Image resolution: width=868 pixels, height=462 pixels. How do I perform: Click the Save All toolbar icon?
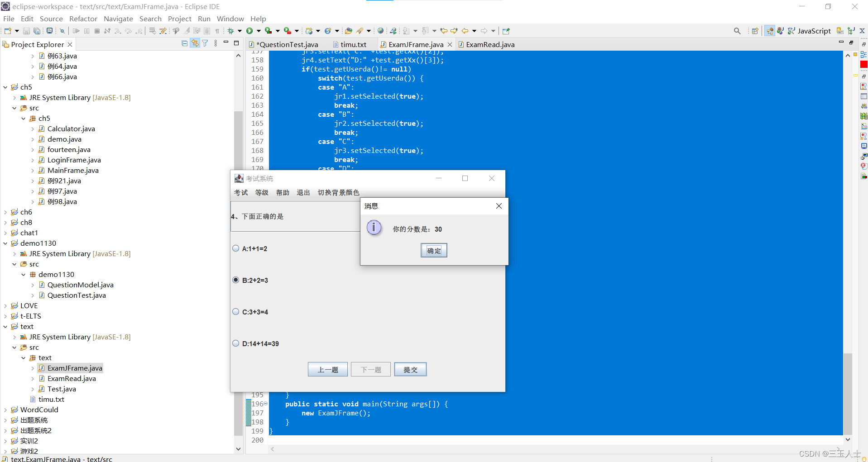[37, 31]
